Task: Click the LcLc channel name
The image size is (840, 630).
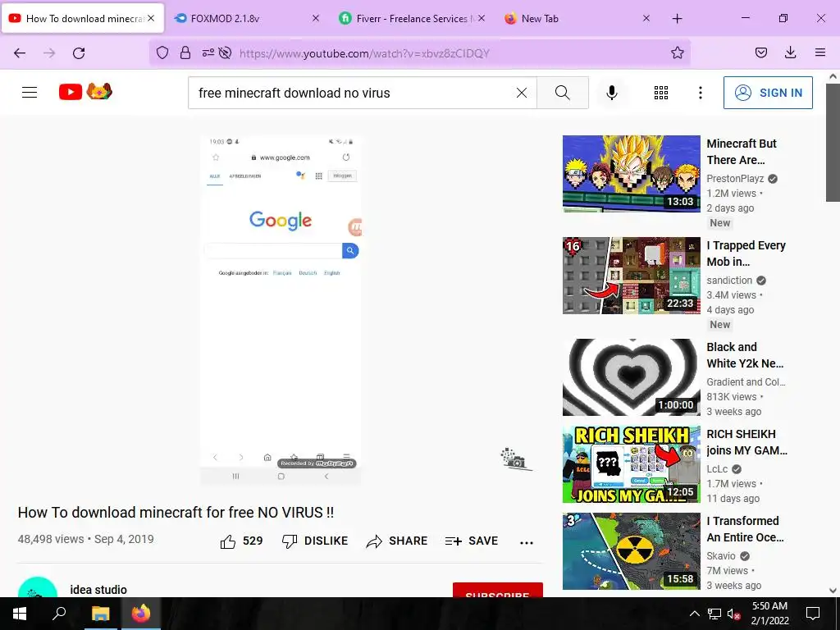Action: pyautogui.click(x=717, y=468)
